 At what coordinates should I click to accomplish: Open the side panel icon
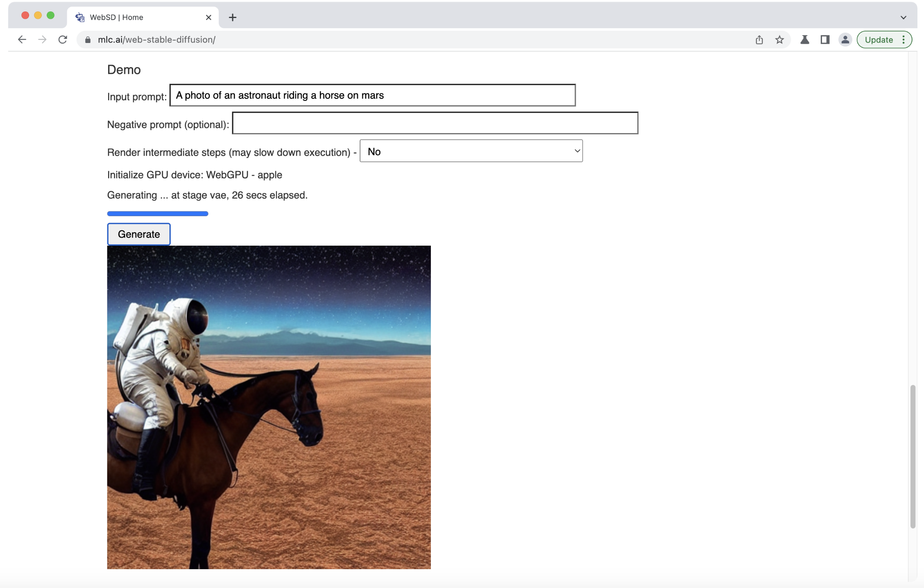[x=824, y=39]
